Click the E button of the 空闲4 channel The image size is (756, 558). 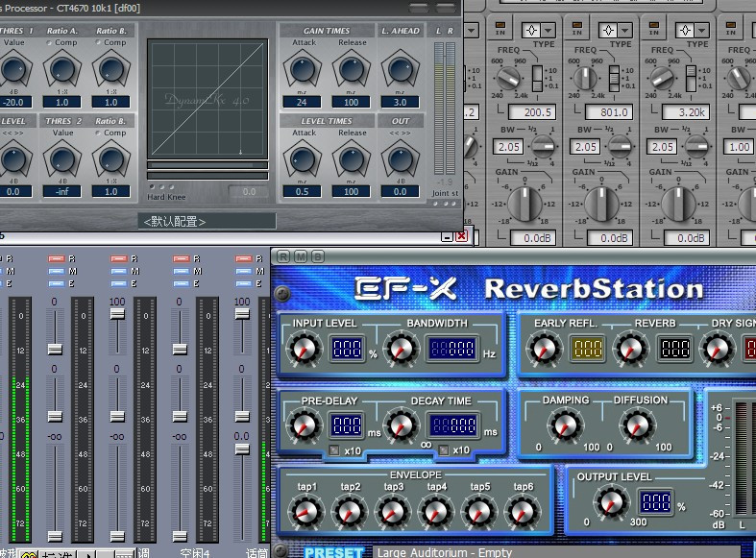pos(181,284)
